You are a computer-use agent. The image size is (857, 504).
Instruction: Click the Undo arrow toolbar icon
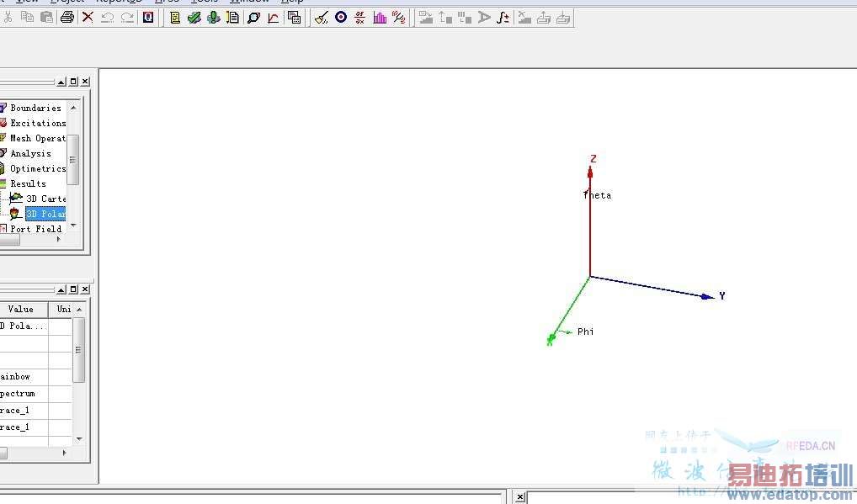tap(108, 18)
